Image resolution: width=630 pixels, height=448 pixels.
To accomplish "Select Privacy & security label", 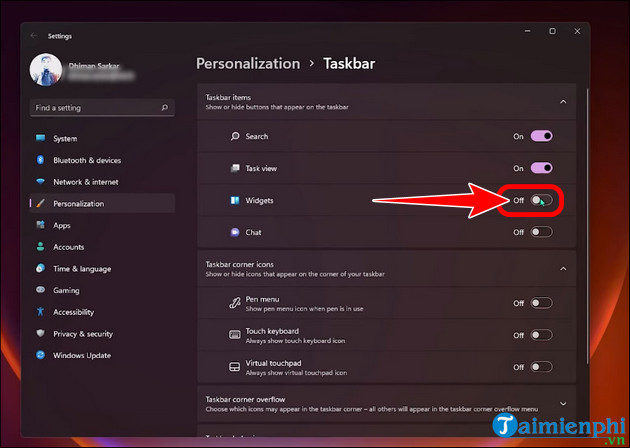I will point(83,333).
